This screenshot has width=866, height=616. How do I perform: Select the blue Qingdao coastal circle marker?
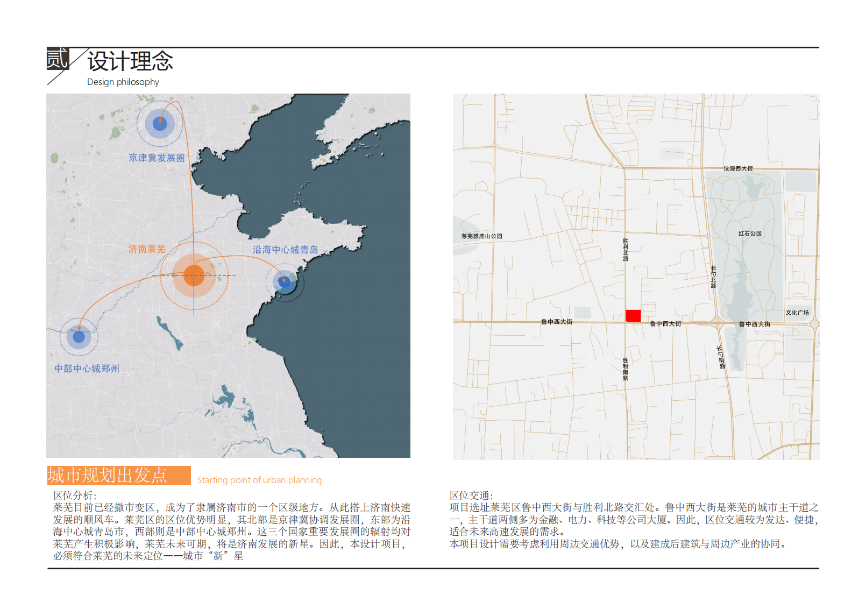pyautogui.click(x=285, y=281)
